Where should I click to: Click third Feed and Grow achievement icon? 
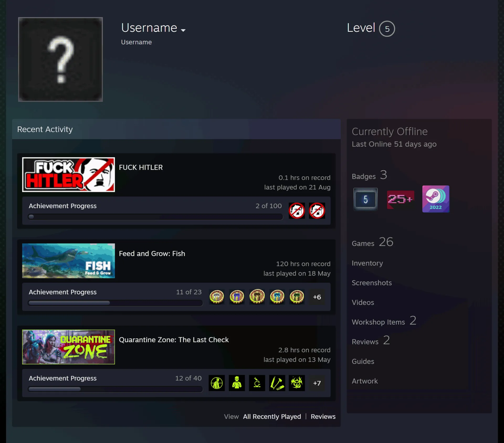click(x=257, y=297)
